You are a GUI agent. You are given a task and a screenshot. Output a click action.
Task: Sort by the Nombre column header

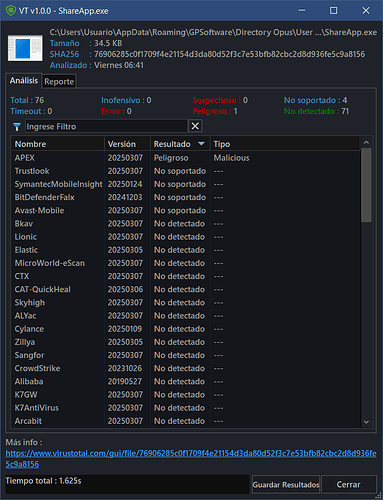[58, 144]
